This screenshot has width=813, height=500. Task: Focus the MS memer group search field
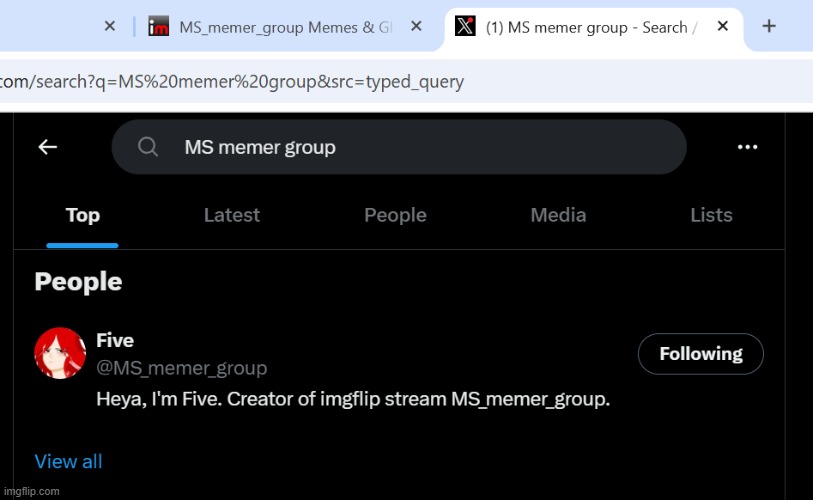[399, 147]
